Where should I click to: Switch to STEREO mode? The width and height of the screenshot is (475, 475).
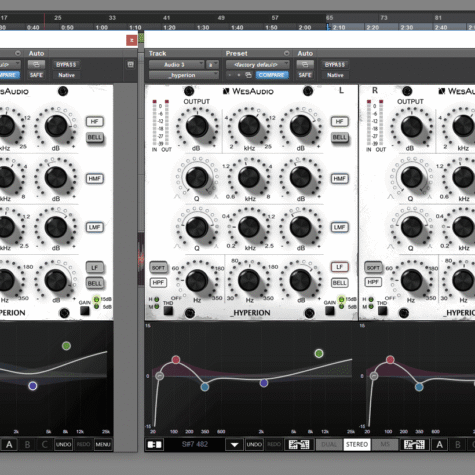coord(357,445)
